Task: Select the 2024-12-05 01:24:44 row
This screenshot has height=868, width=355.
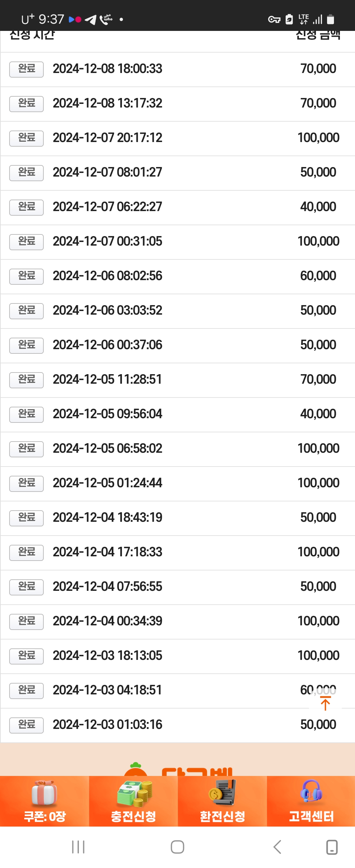Action: (x=177, y=484)
